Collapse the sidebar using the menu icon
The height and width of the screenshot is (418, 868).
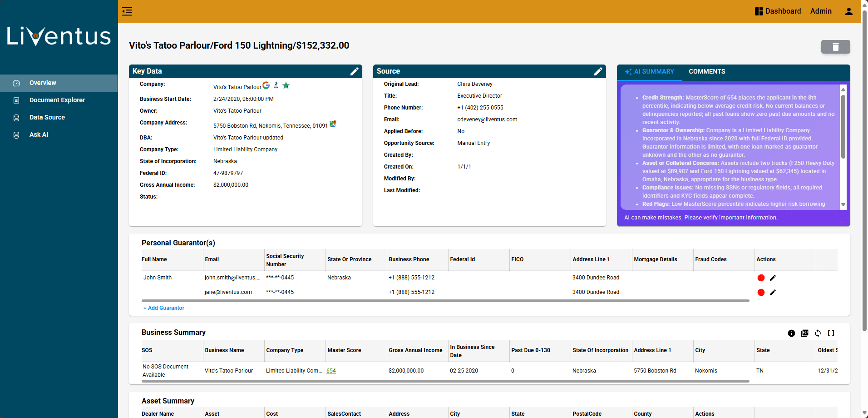point(127,11)
